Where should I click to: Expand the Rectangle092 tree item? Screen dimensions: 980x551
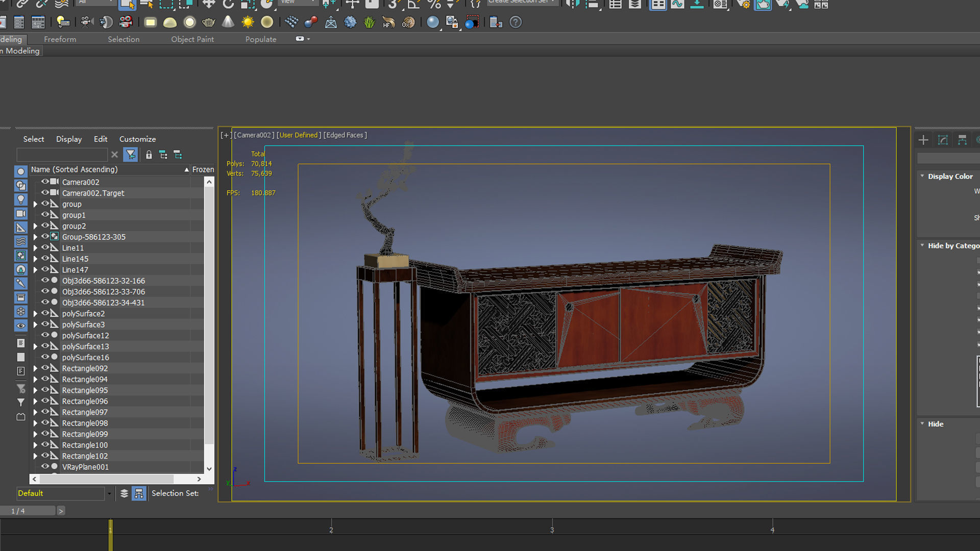[35, 368]
